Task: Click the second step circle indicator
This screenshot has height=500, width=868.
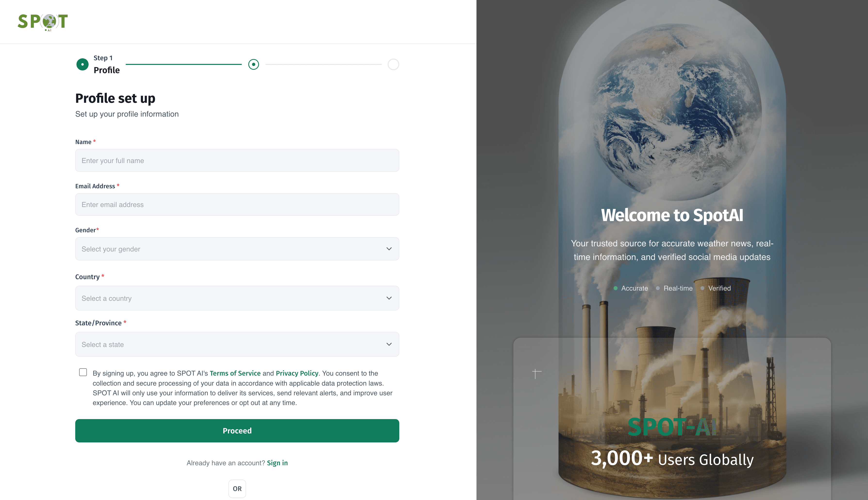Action: (254, 64)
